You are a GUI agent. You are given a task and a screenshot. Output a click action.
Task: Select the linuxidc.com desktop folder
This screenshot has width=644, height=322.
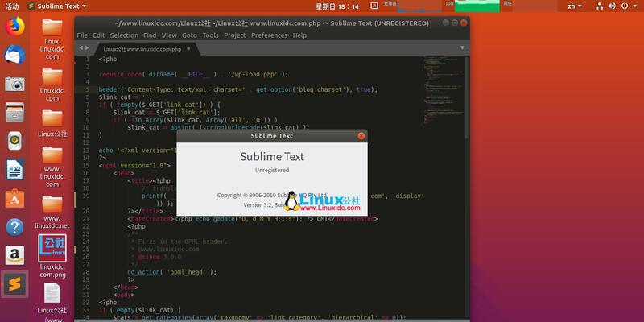tap(52, 85)
